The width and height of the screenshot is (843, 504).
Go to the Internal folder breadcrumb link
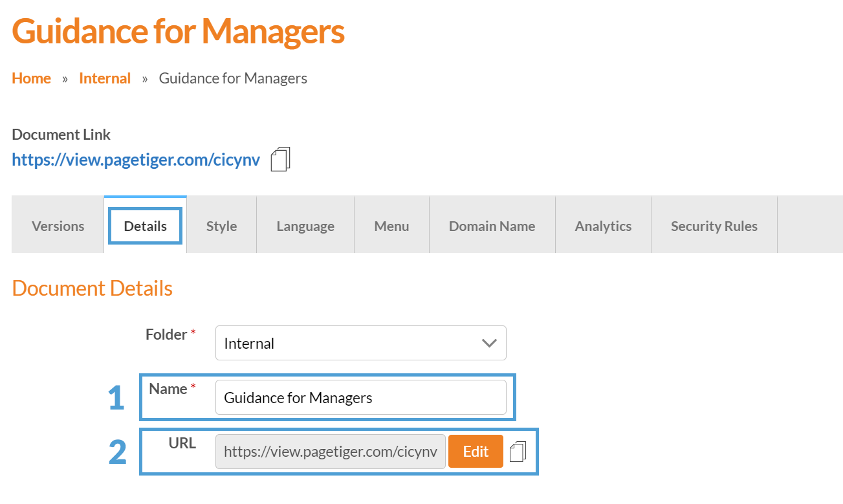click(x=105, y=78)
